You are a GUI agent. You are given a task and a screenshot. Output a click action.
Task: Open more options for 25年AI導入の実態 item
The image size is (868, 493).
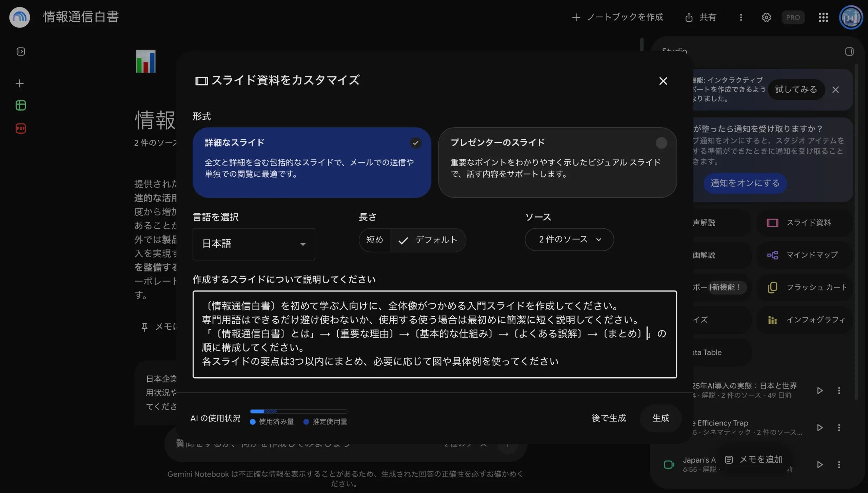point(839,391)
